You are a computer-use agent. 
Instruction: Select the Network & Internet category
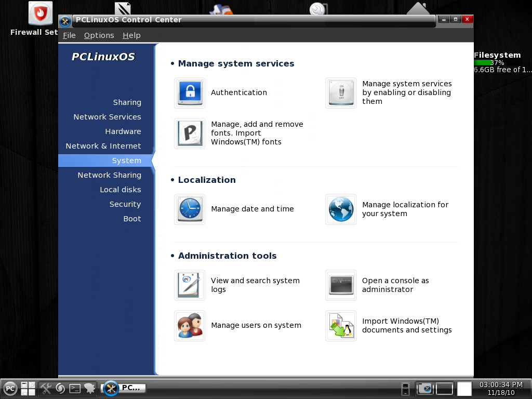[x=103, y=146]
